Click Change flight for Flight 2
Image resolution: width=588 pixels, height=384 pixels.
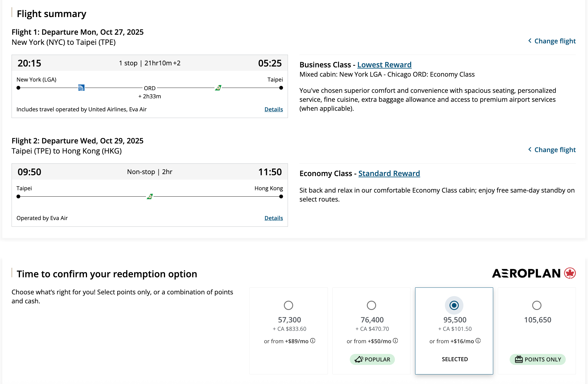pyautogui.click(x=552, y=150)
